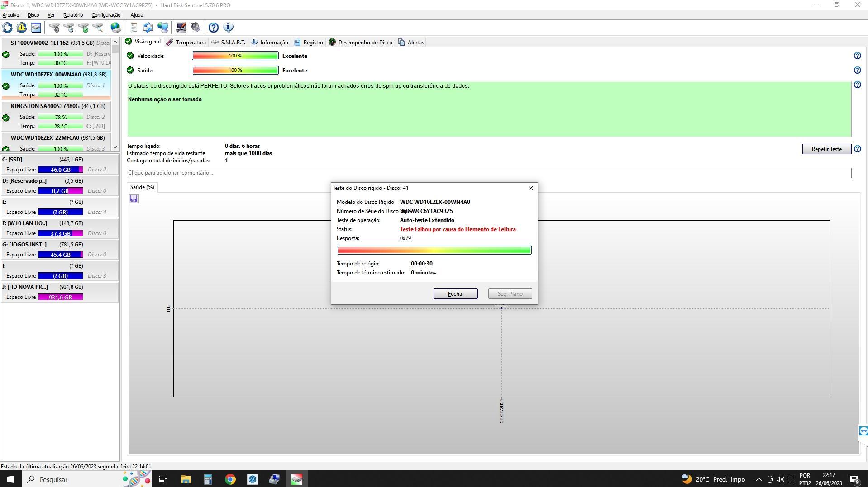Click the globe with disk toolbar icon
Viewport: 868px width, 487px height.
coord(116,28)
